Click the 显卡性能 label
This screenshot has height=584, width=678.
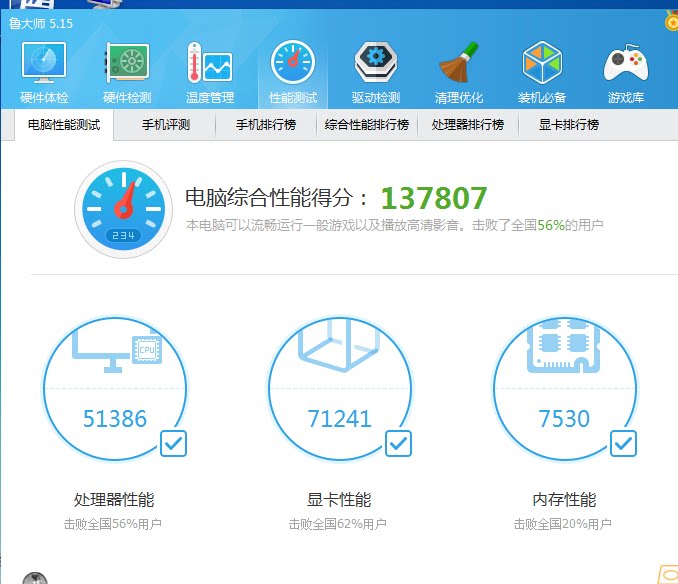[x=339, y=500]
